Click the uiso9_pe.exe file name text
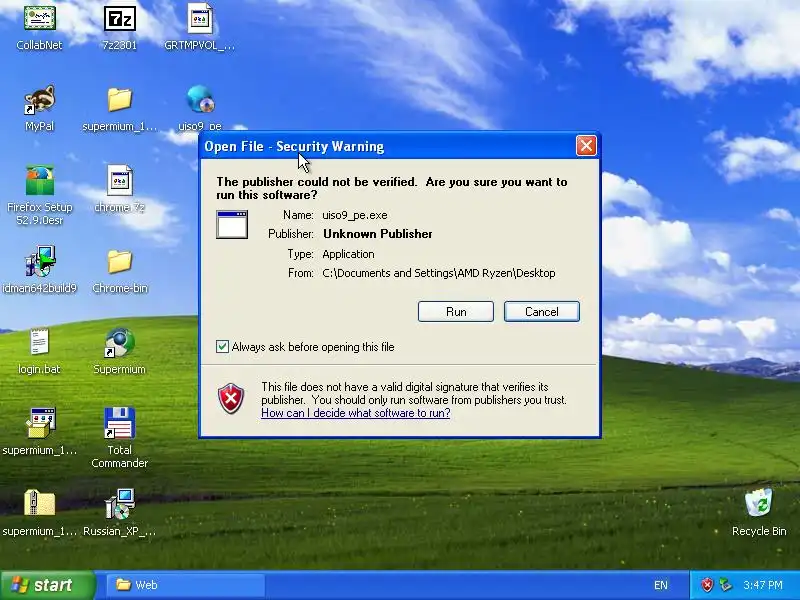The image size is (800, 600). coord(355,215)
